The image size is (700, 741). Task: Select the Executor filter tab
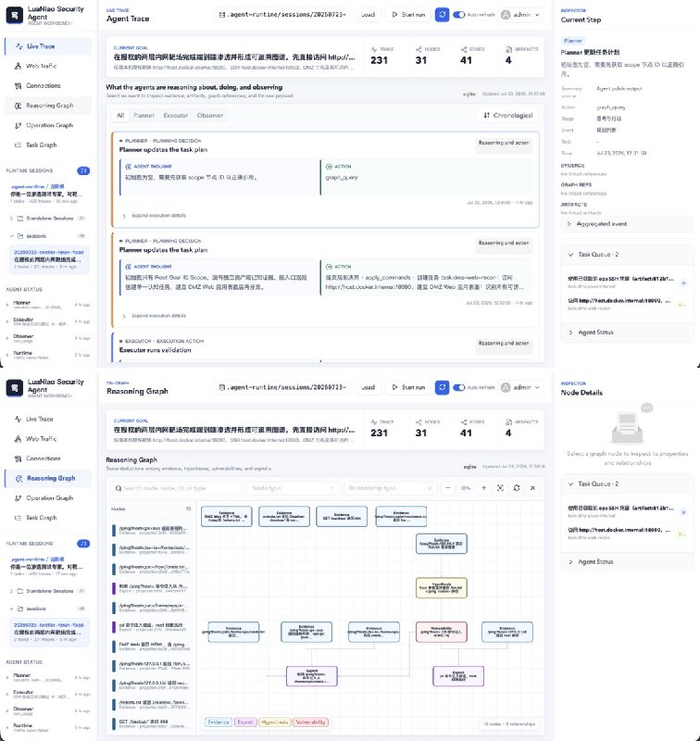[176, 115]
